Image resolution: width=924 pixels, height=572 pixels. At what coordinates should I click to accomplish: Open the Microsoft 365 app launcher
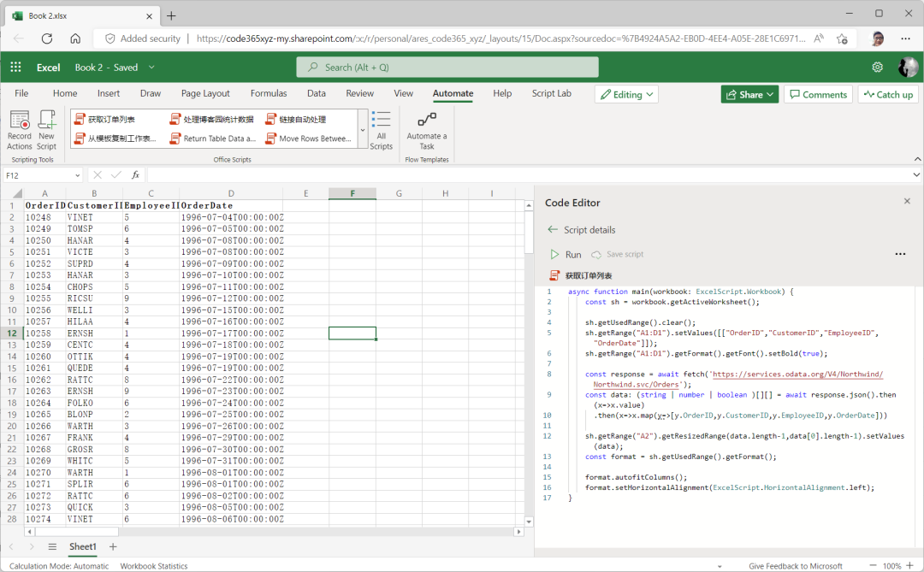point(15,67)
